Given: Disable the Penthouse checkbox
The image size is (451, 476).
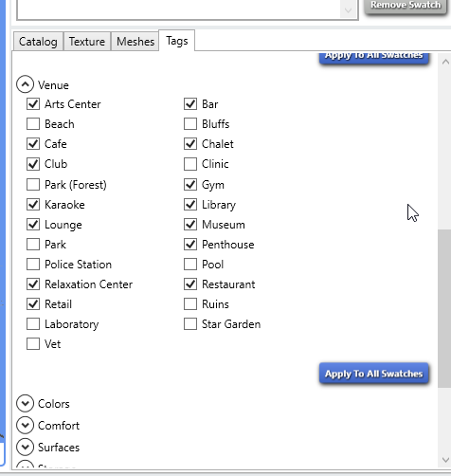Looking at the screenshot, I should pos(190,245).
